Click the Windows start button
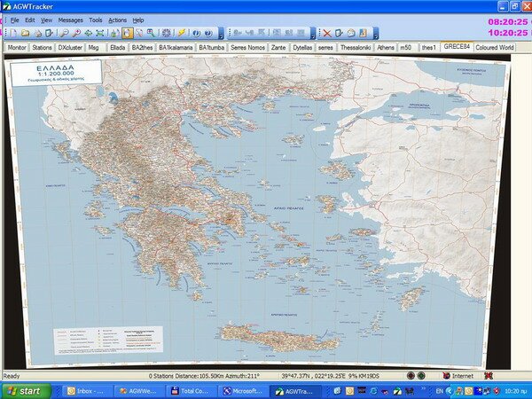 (x=26, y=391)
